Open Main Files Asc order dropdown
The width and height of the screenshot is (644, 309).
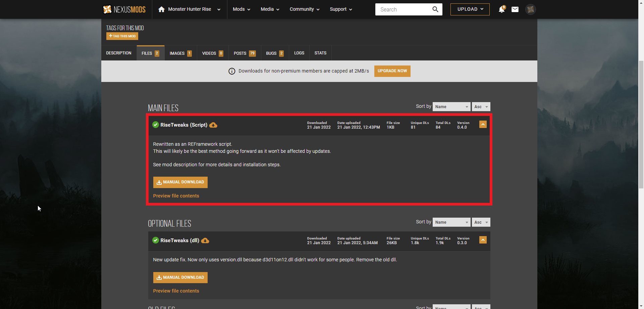coord(481,107)
